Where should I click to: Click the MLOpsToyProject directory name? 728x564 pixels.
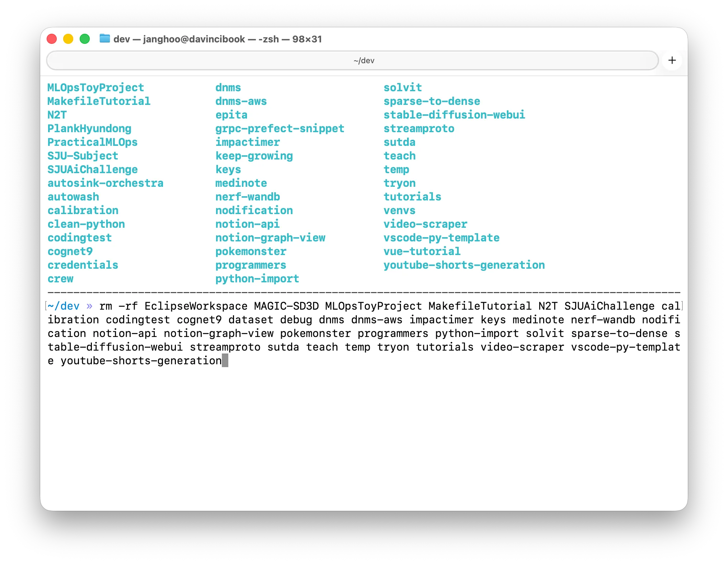pyautogui.click(x=95, y=88)
